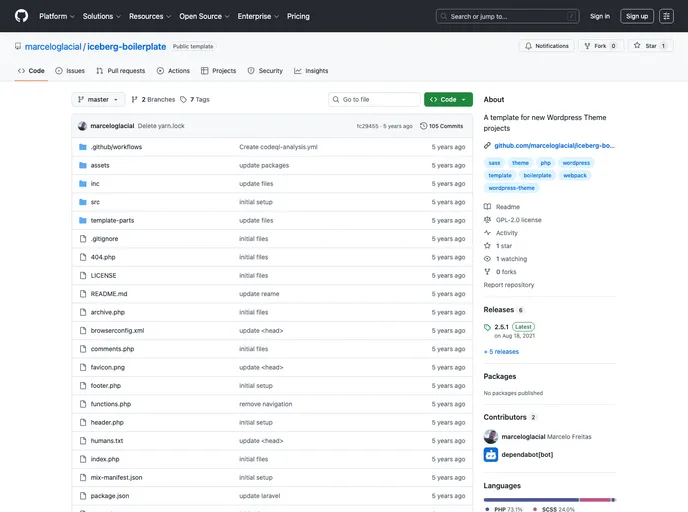Screen dimensions: 688x512
Task: Expand the Open Source navigation menu
Action: [x=204, y=16]
